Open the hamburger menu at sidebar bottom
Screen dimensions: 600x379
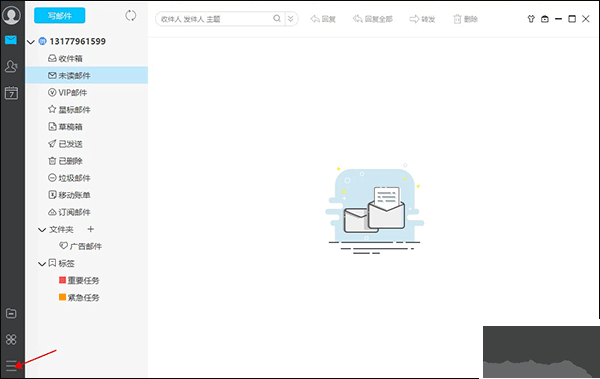click(11, 366)
